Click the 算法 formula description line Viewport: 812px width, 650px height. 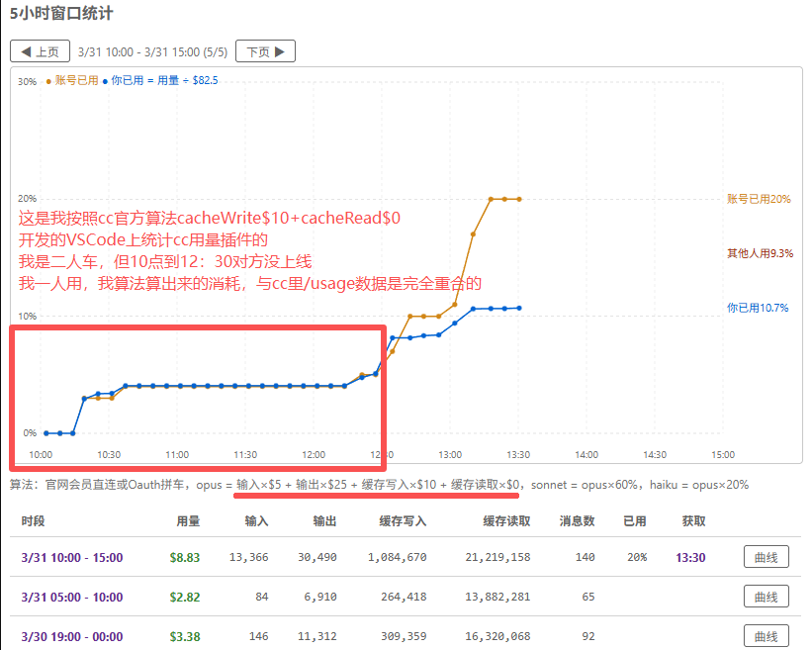[379, 485]
